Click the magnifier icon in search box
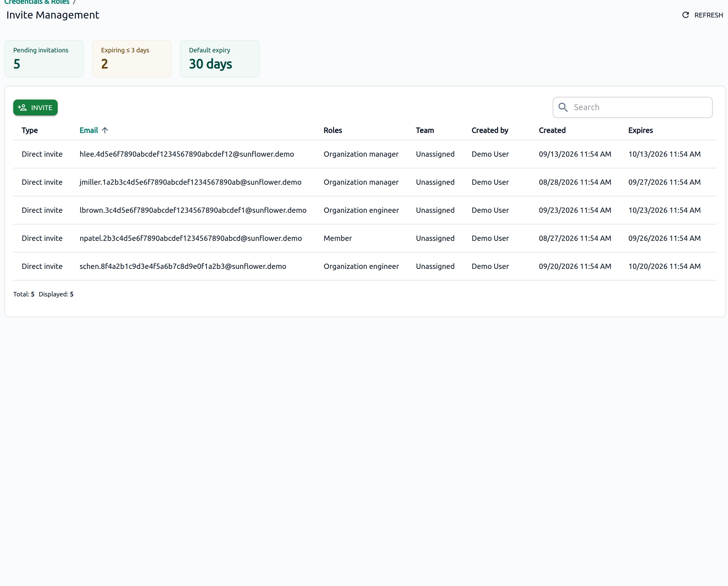Screen dimensions: 728x586 coord(563,107)
